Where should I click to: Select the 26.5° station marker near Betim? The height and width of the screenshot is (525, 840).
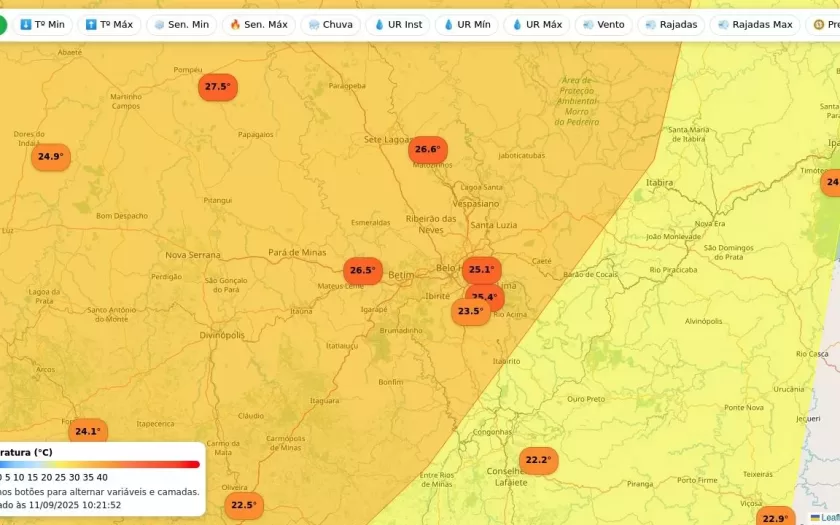click(x=362, y=270)
